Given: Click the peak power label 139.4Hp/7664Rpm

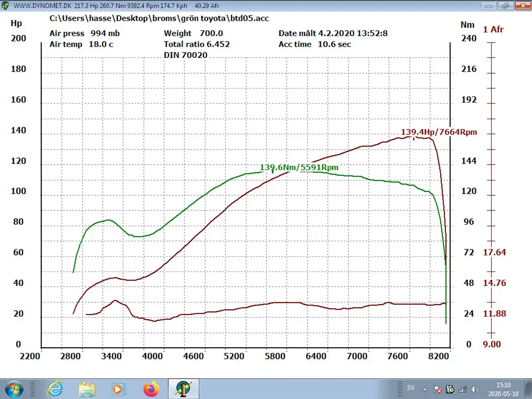Looking at the screenshot, I should [x=439, y=132].
